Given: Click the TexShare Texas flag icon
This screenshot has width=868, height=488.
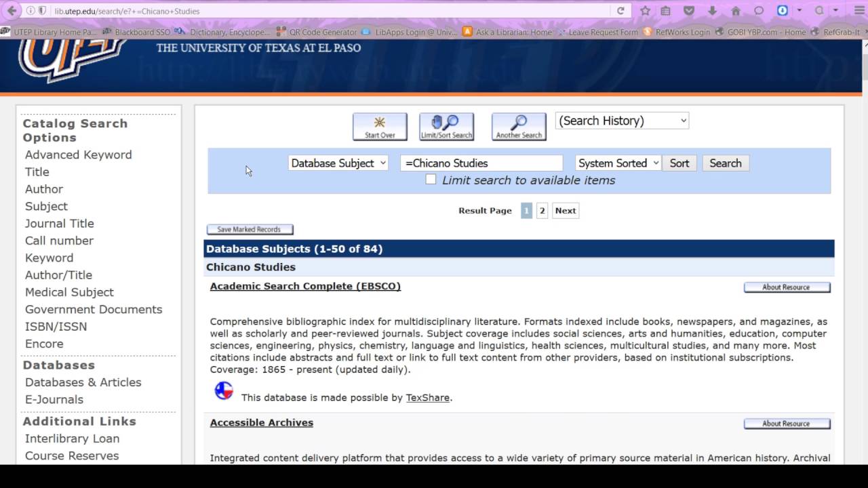Looking at the screenshot, I should click(x=224, y=390).
